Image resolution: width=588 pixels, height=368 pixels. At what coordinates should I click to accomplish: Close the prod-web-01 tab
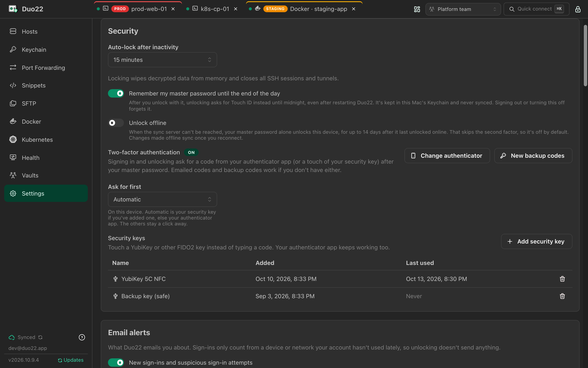(x=173, y=9)
